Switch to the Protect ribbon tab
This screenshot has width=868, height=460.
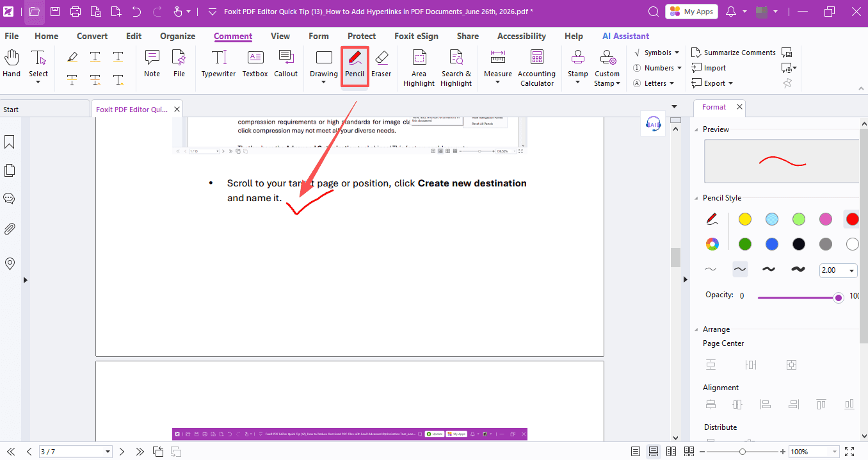362,36
